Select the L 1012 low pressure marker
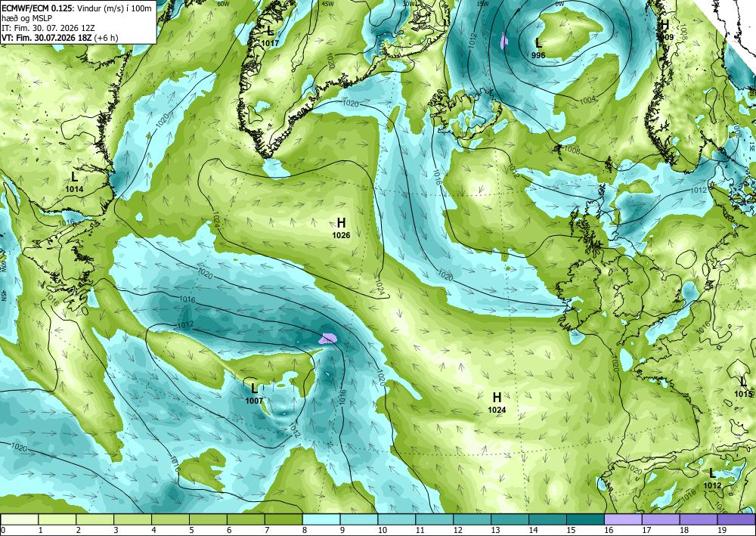The height and width of the screenshot is (536, 756). (x=712, y=479)
